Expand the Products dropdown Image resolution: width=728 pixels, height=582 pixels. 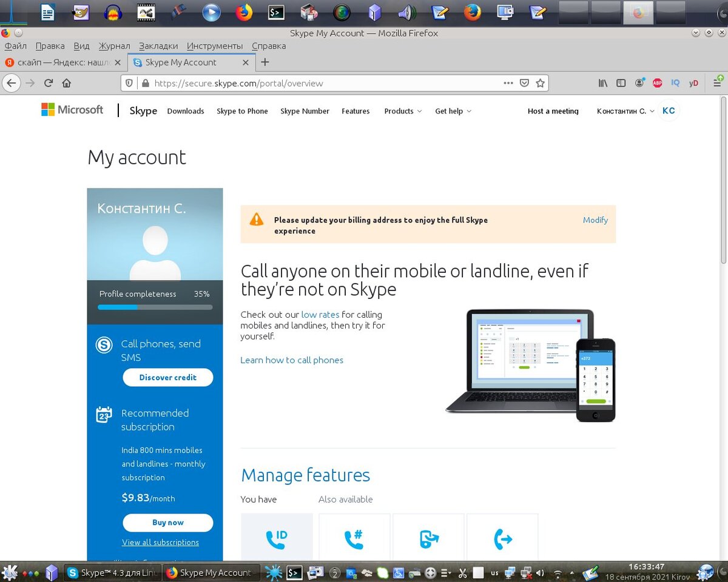[403, 111]
